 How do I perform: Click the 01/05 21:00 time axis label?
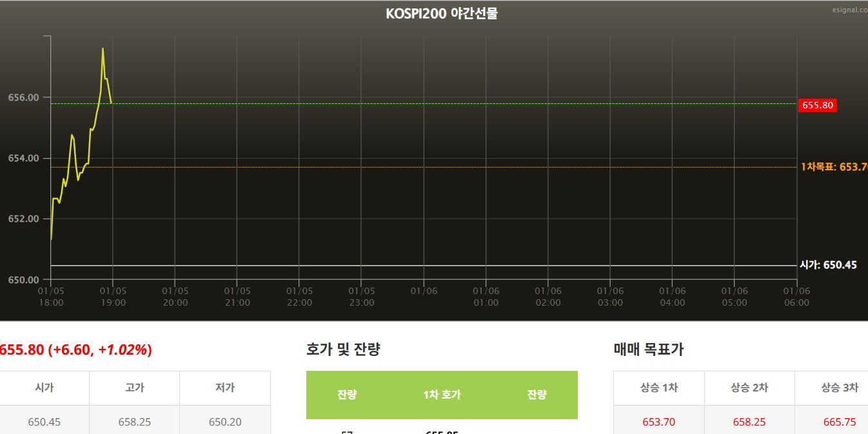coord(237,297)
